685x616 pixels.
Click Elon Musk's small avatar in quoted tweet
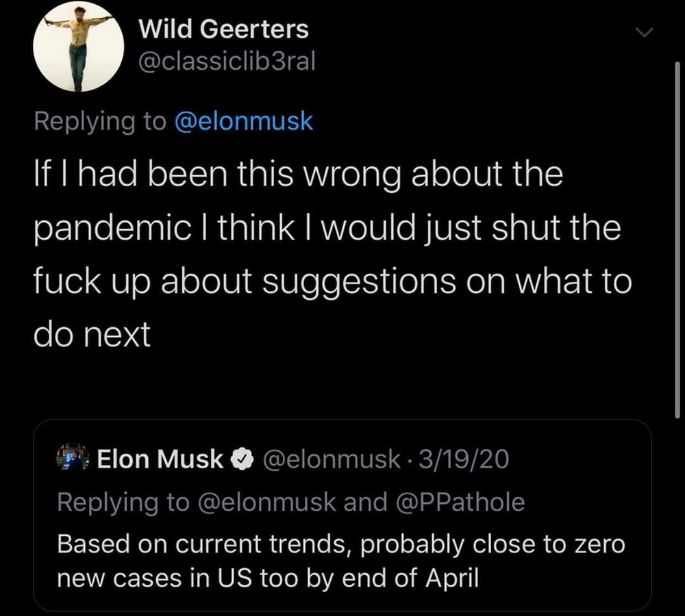click(x=73, y=458)
